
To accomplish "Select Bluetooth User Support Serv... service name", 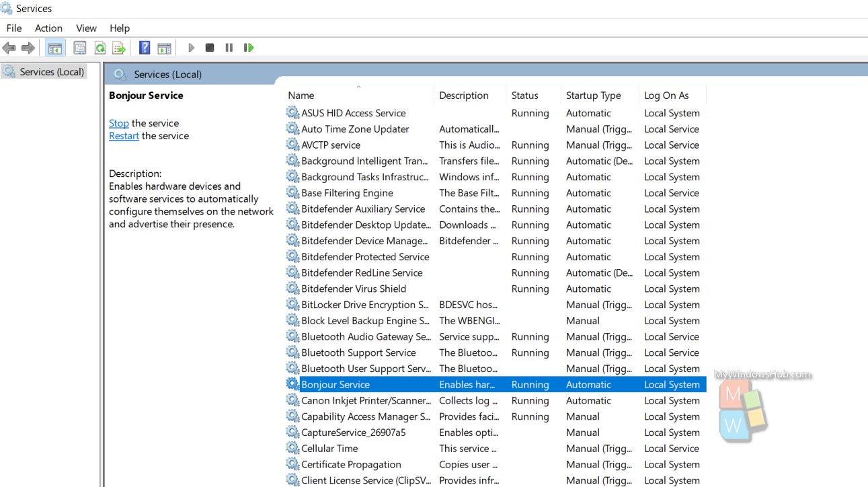I will tap(366, 369).
